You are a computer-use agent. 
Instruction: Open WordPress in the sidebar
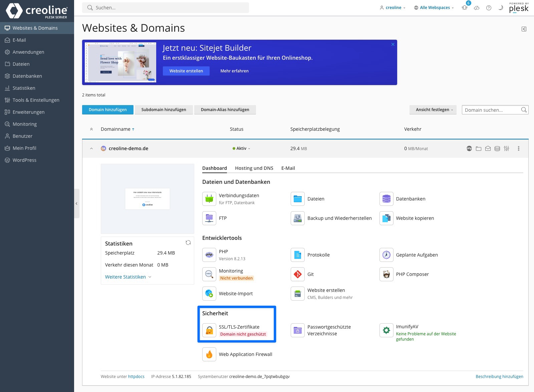[x=37, y=160]
